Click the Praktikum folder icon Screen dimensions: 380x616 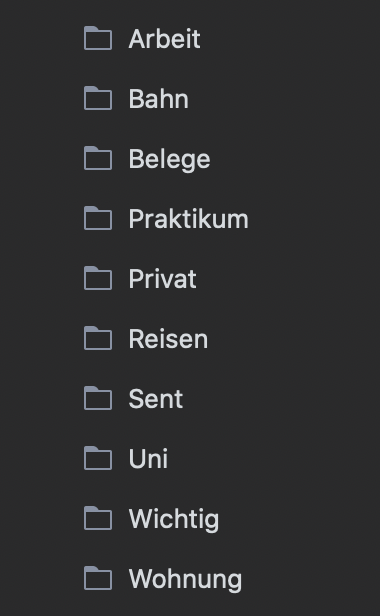coord(98,218)
